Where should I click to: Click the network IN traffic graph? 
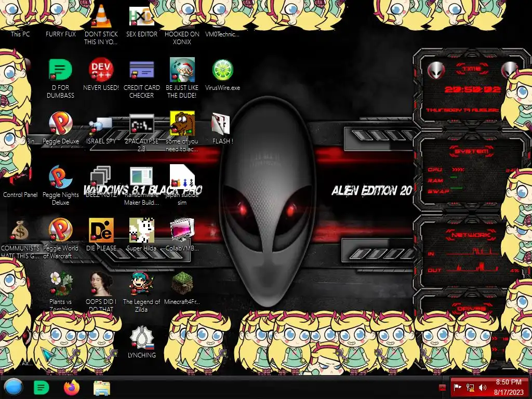coord(472,251)
